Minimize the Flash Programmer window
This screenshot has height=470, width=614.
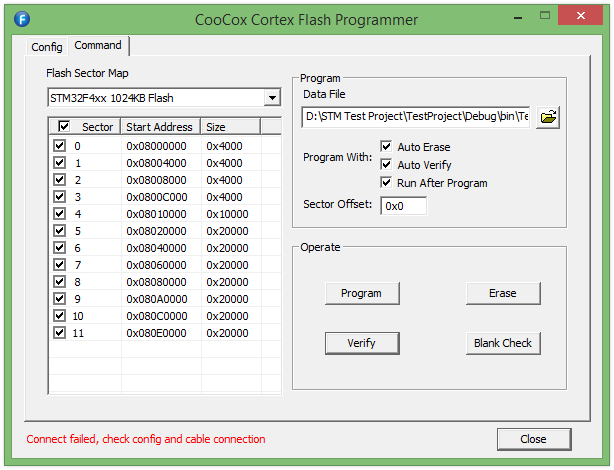pyautogui.click(x=518, y=17)
